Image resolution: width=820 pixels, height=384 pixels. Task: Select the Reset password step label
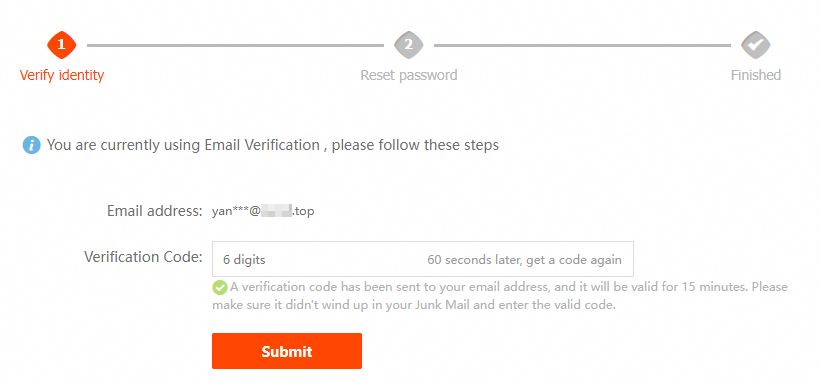tap(408, 75)
